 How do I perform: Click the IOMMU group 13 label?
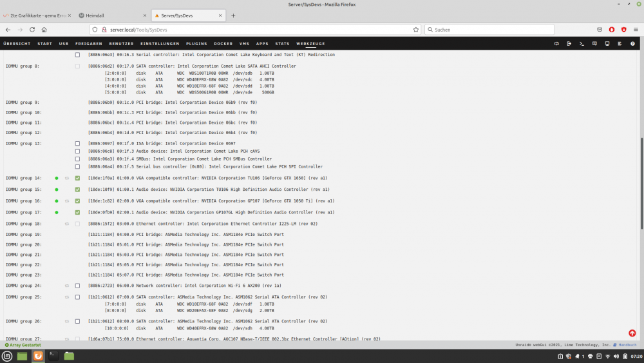coord(23,144)
